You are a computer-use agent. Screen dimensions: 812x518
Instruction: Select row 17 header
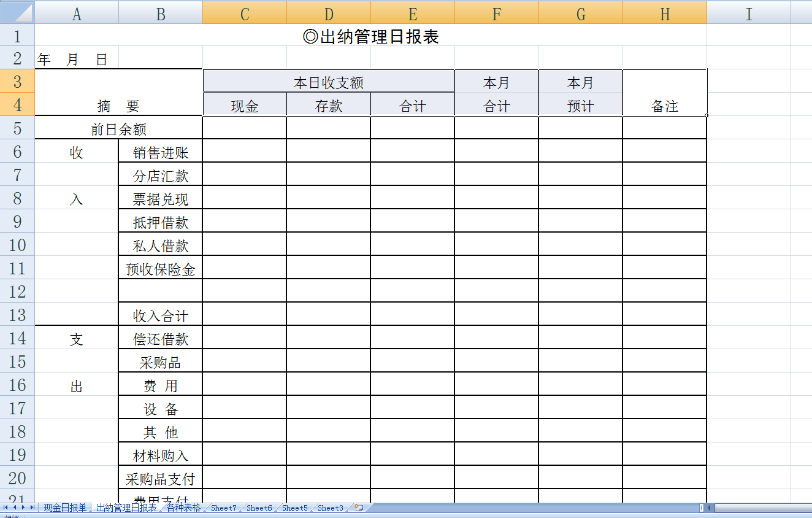(x=17, y=408)
